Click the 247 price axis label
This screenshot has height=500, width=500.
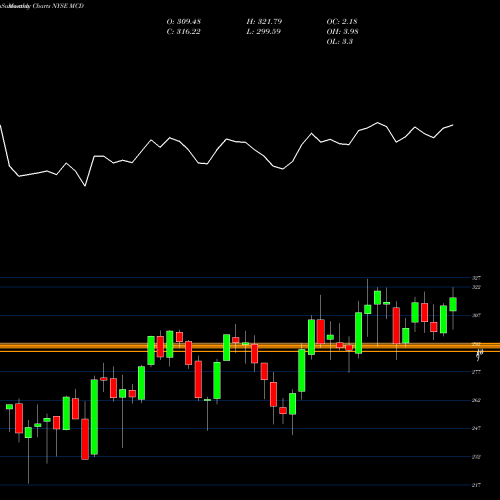tap(476, 428)
